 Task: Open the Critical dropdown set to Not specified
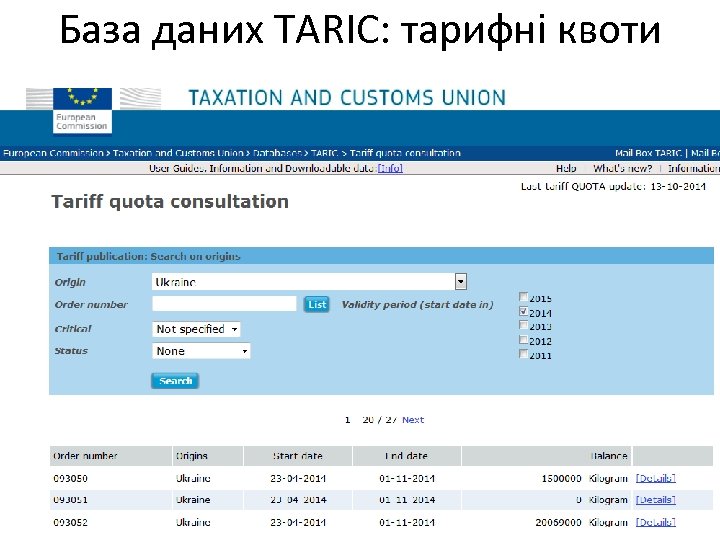[196, 329]
